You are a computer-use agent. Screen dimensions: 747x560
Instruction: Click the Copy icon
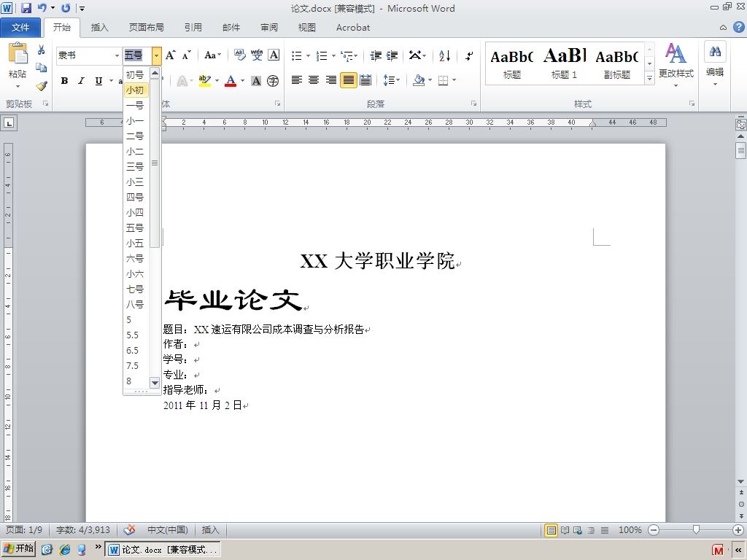(42, 68)
